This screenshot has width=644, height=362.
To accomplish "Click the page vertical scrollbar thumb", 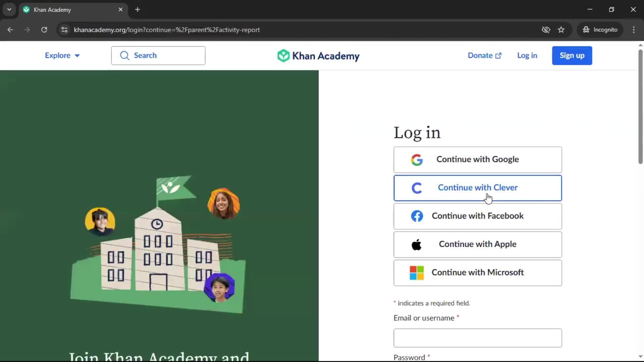I will click(x=640, y=107).
